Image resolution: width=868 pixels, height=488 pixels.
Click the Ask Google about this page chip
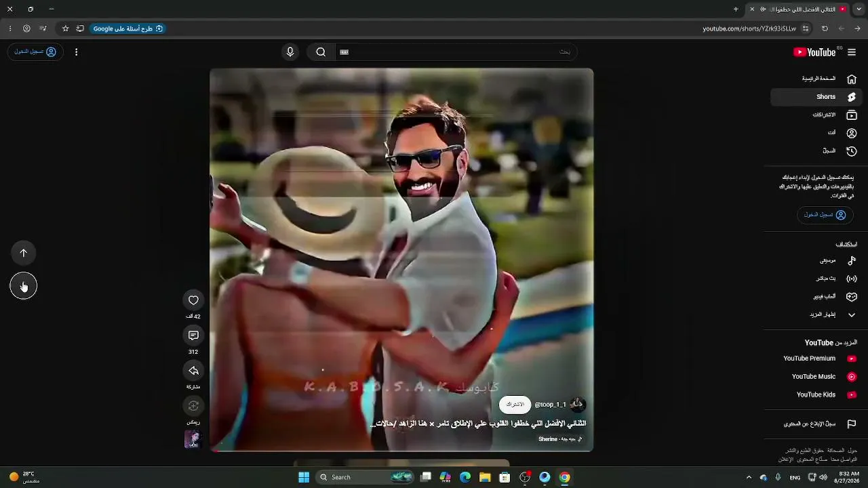click(127, 28)
